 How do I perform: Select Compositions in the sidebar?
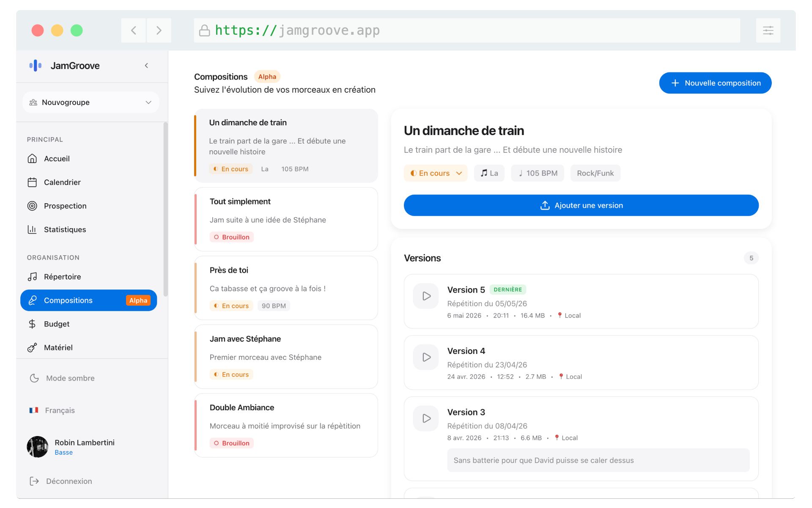(x=88, y=301)
